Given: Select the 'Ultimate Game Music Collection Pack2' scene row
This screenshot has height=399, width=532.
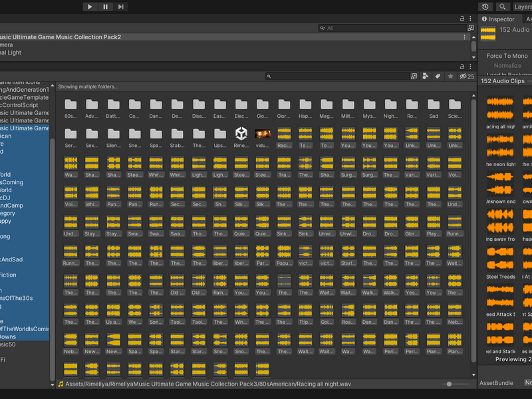Looking at the screenshot, I should [x=234, y=37].
